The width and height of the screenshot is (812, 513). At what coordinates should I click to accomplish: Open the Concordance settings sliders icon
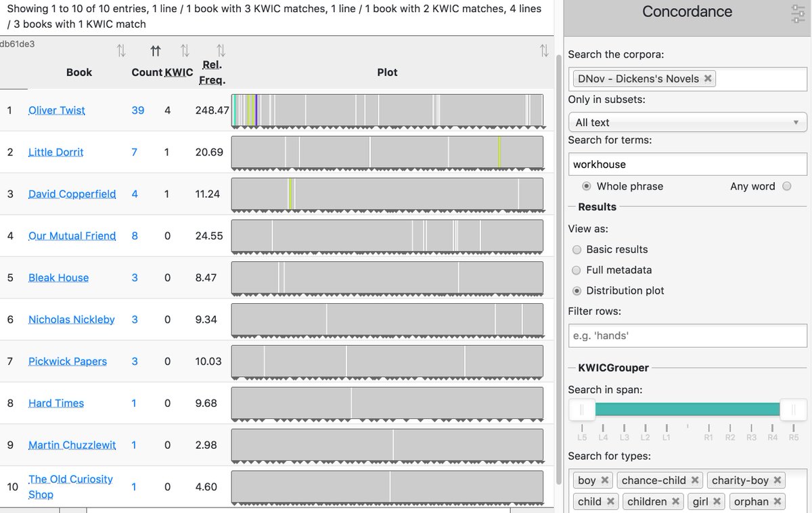(798, 14)
